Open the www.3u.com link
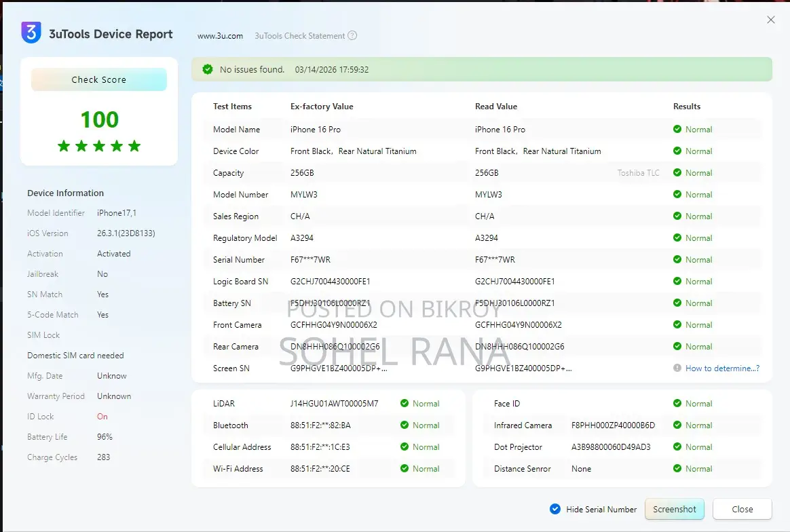The image size is (790, 532). [x=220, y=36]
